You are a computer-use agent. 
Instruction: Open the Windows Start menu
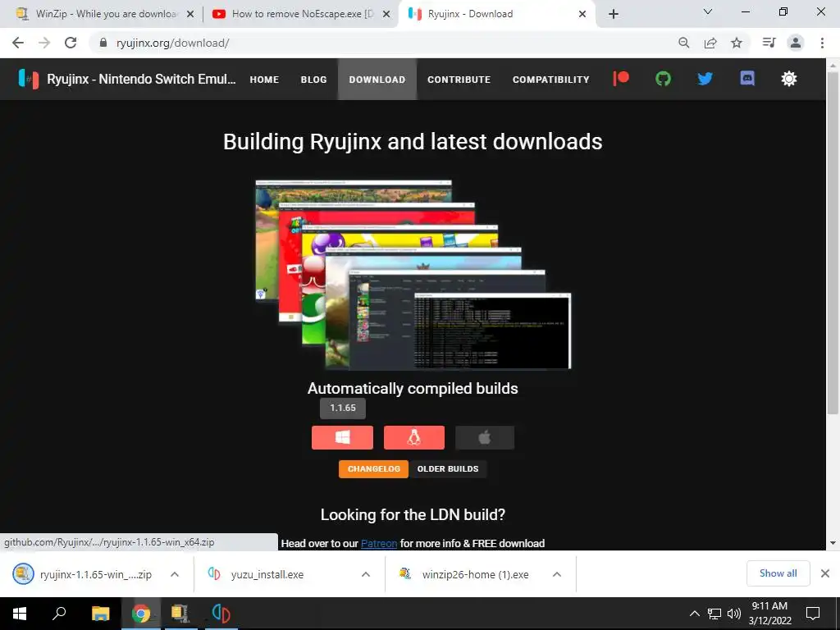tap(20, 614)
